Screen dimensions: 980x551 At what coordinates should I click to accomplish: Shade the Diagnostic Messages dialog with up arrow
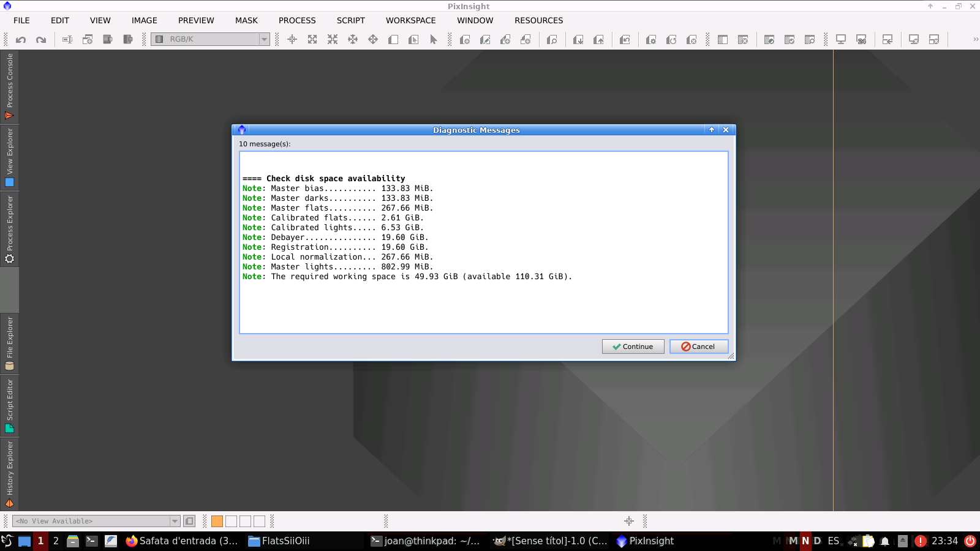point(712,130)
